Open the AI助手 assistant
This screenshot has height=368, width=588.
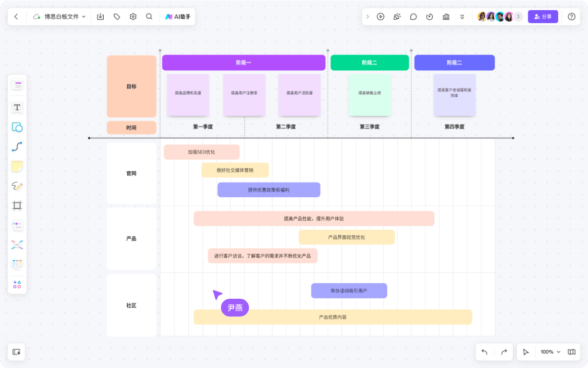pyautogui.click(x=178, y=16)
